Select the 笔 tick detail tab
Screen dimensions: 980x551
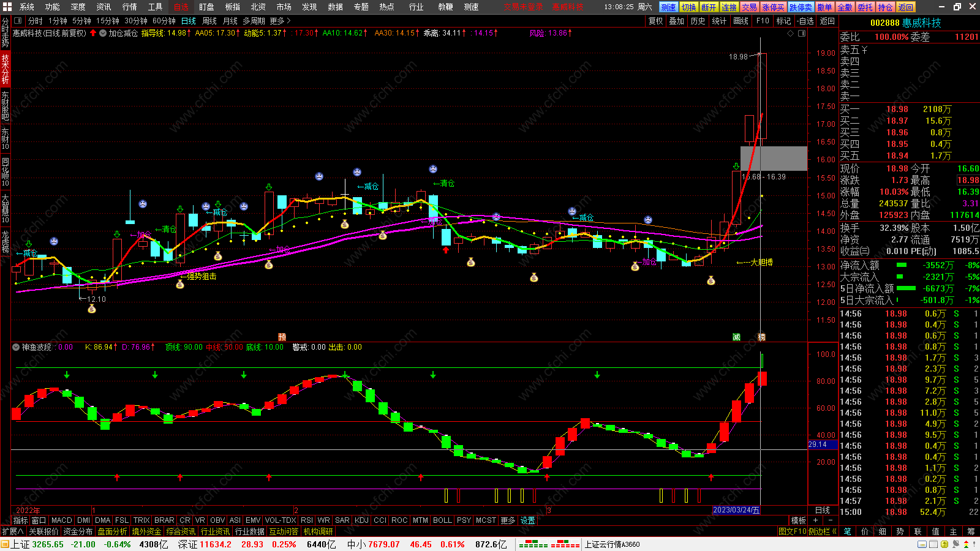coord(847,531)
